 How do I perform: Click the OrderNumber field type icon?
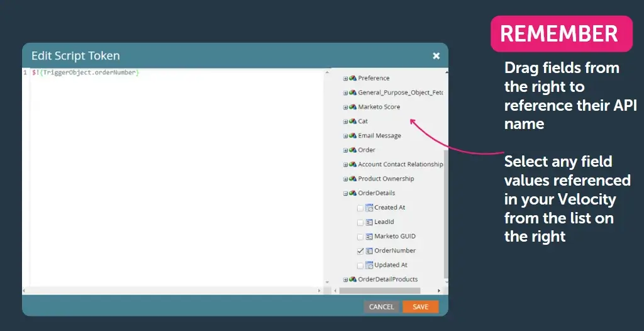point(369,251)
